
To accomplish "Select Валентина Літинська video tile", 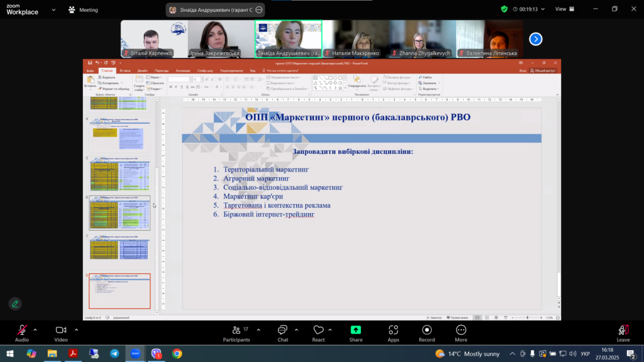I will (489, 39).
